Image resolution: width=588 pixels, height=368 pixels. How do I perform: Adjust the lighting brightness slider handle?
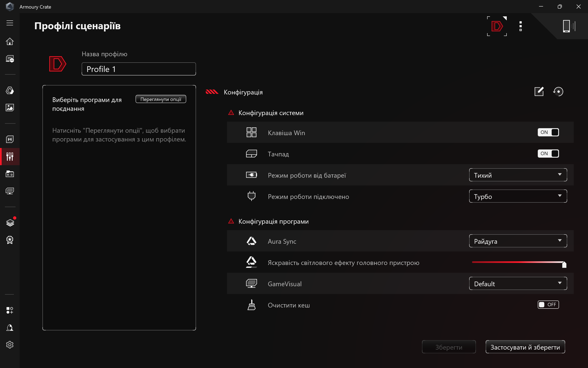[564, 264]
